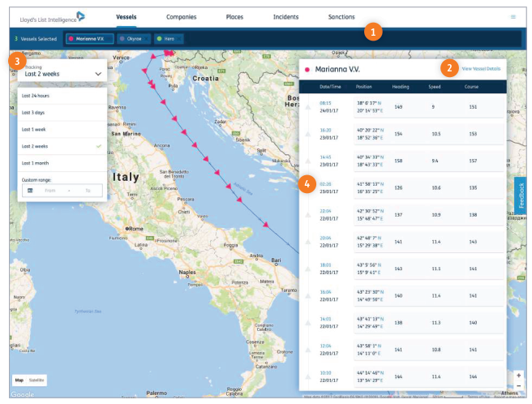This screenshot has width=532, height=404.
Task: Zoom out the map with minus button
Action: (518, 386)
